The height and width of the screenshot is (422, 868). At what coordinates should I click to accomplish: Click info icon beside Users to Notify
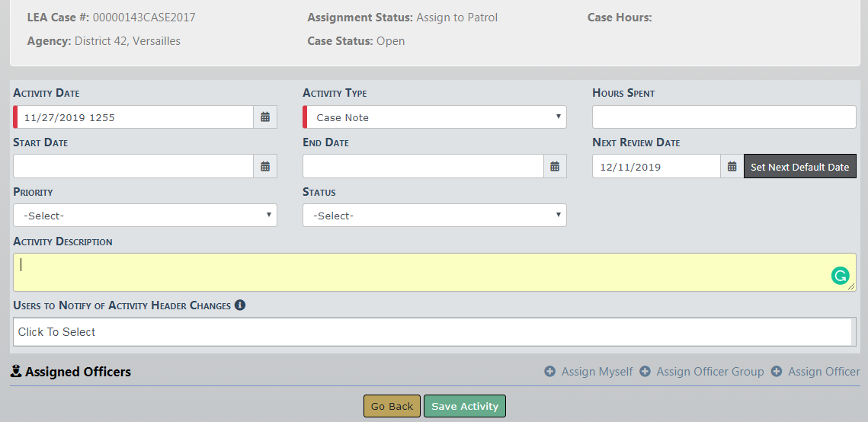(240, 305)
